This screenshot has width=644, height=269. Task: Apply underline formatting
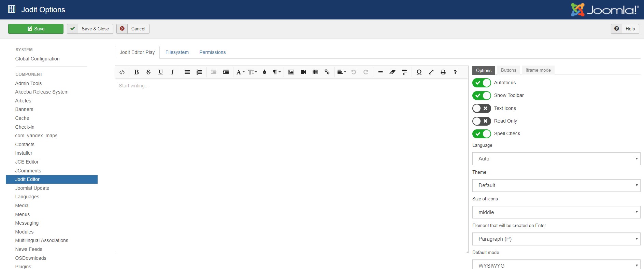point(160,72)
